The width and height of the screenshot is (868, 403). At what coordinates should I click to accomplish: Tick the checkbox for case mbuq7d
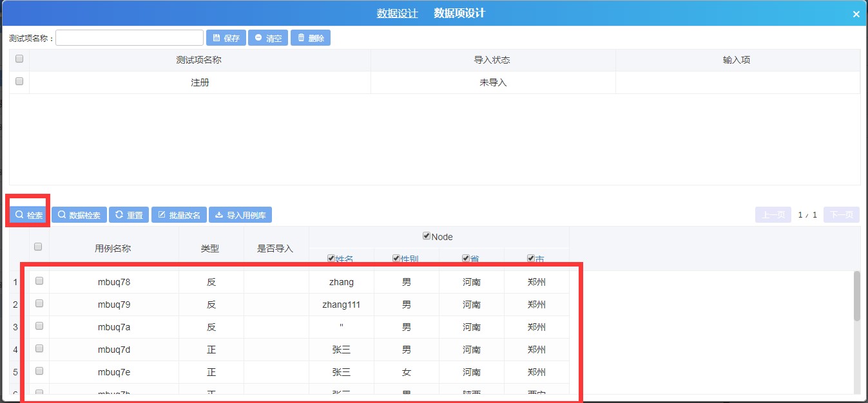tap(39, 349)
